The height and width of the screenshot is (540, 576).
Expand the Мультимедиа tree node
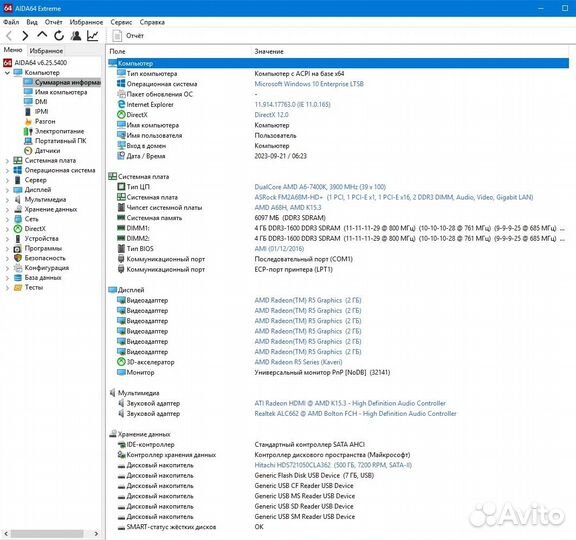[7, 199]
